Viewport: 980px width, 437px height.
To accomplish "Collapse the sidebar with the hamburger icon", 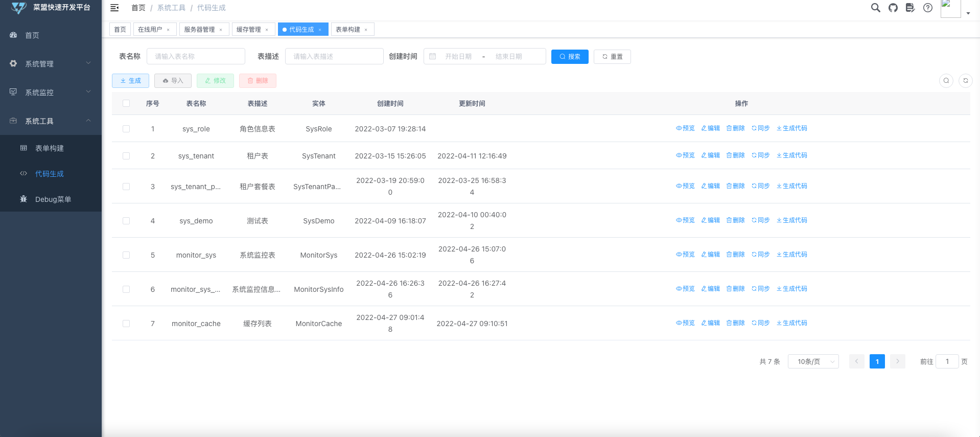I will pyautogui.click(x=114, y=8).
